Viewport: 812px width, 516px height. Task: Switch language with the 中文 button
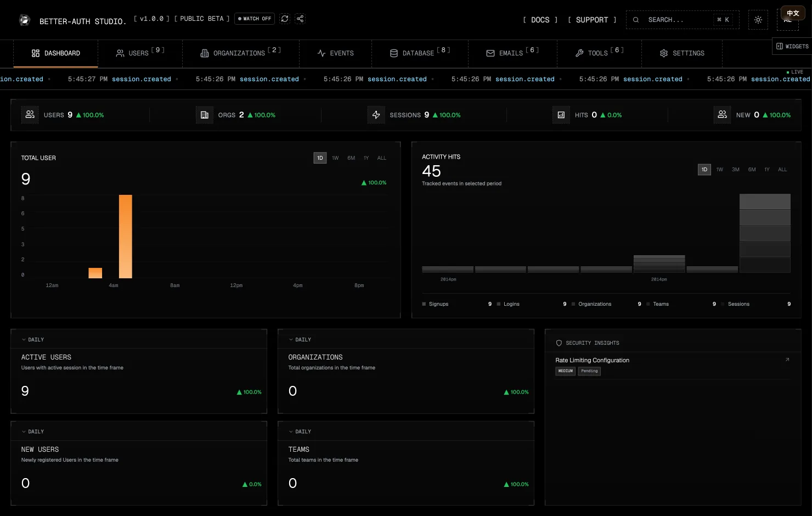pyautogui.click(x=793, y=13)
